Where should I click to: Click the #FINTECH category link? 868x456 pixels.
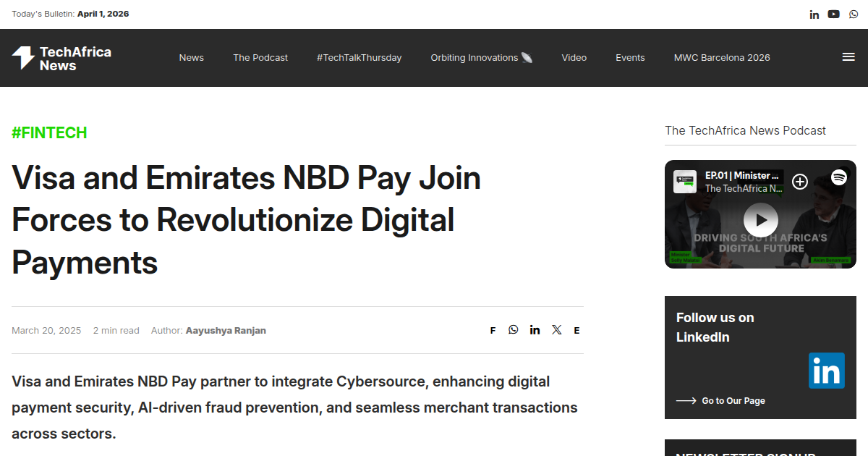pyautogui.click(x=49, y=132)
